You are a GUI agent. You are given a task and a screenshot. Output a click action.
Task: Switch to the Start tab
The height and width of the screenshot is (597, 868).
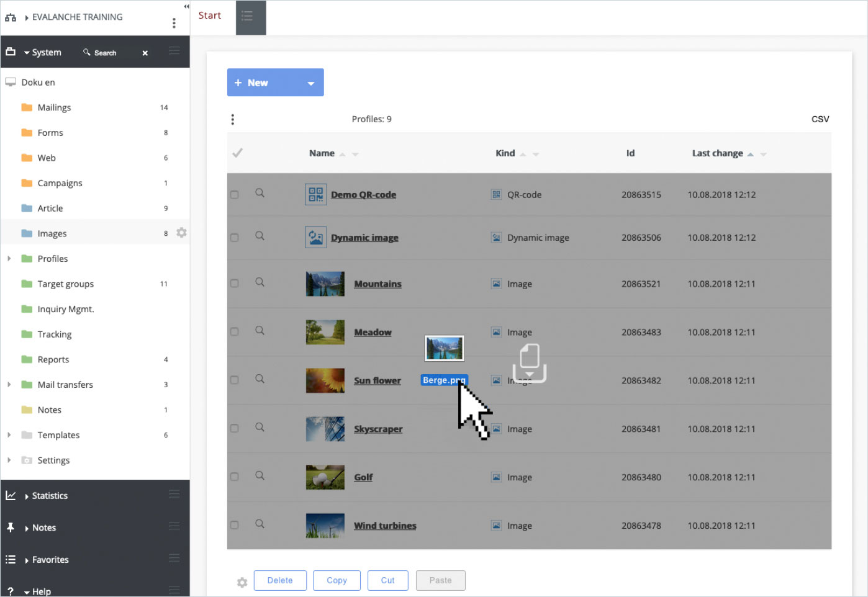[210, 16]
